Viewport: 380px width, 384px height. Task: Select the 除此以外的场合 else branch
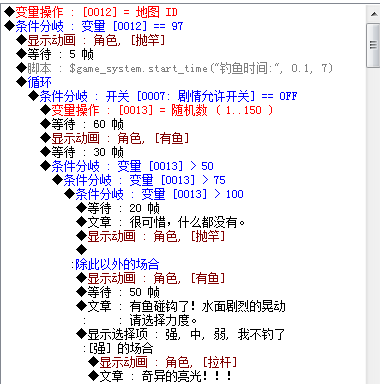coord(115,264)
